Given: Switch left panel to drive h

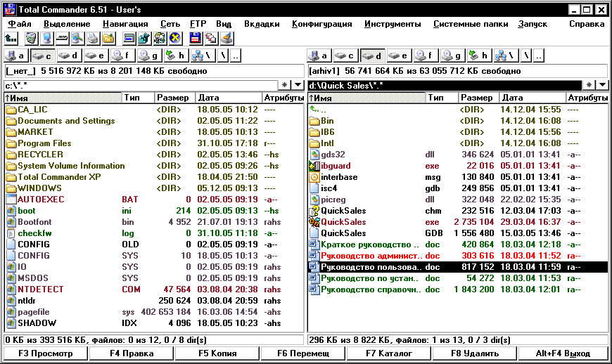Looking at the screenshot, I should pyautogui.click(x=175, y=56).
